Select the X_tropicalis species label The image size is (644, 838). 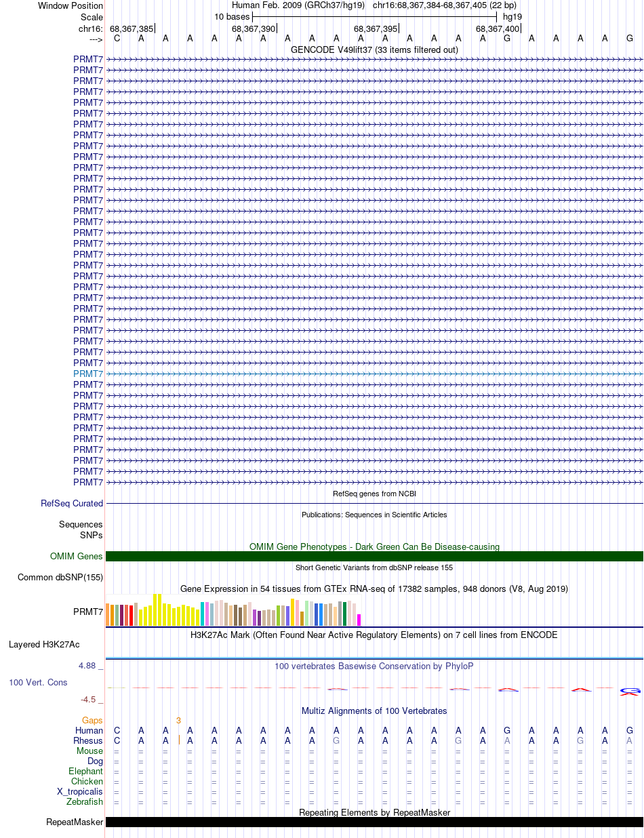(80, 792)
